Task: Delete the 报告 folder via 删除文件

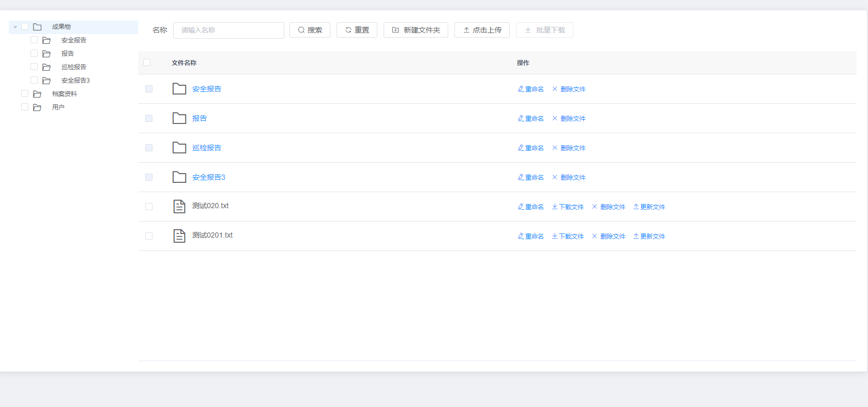Action: 569,119
